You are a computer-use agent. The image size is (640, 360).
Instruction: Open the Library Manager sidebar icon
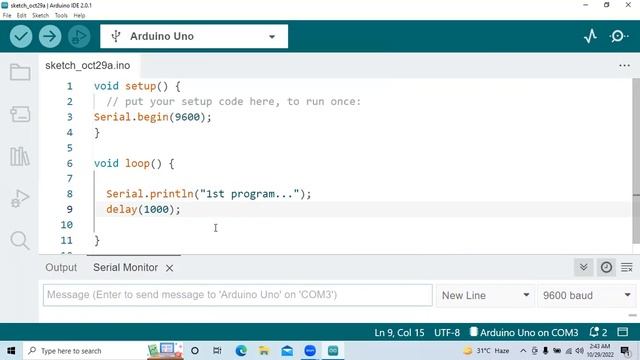20,156
